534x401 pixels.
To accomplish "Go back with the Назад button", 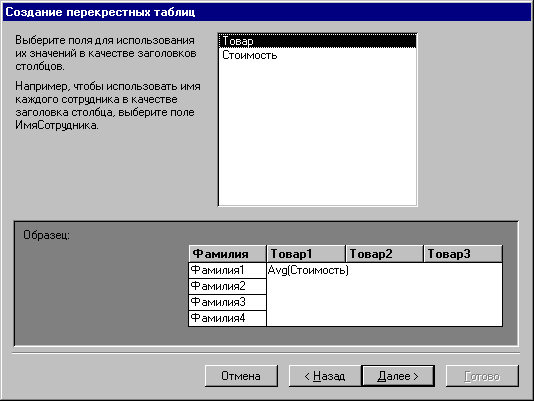I will pyautogui.click(x=325, y=376).
